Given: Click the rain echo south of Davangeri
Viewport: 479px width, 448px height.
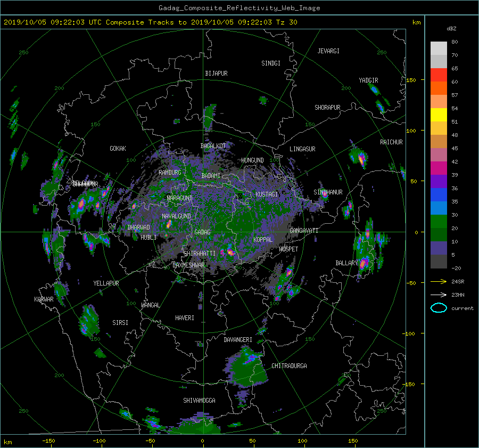Looking at the screenshot, I should pos(247,365).
